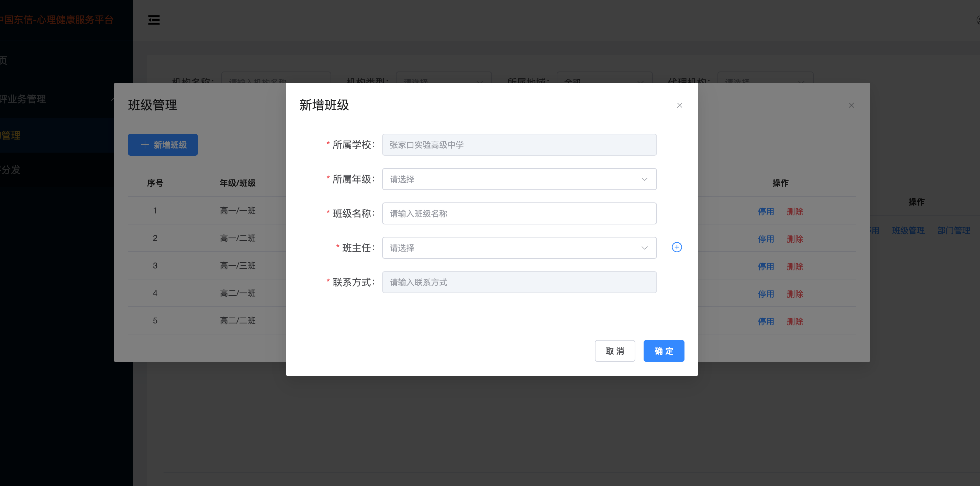
Task: Open the 分发 sidebar menu item
Action: pos(57,170)
